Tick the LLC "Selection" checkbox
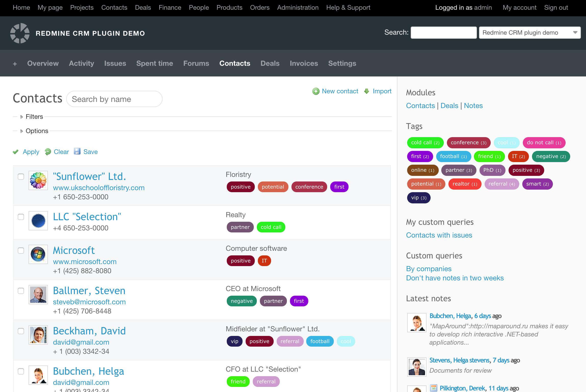This screenshot has height=392, width=586. pos(21,217)
